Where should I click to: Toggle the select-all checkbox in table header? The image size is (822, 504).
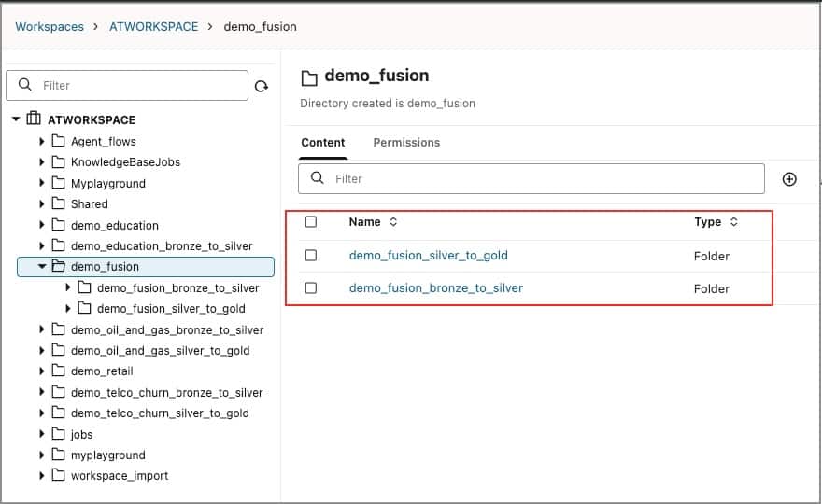click(311, 222)
